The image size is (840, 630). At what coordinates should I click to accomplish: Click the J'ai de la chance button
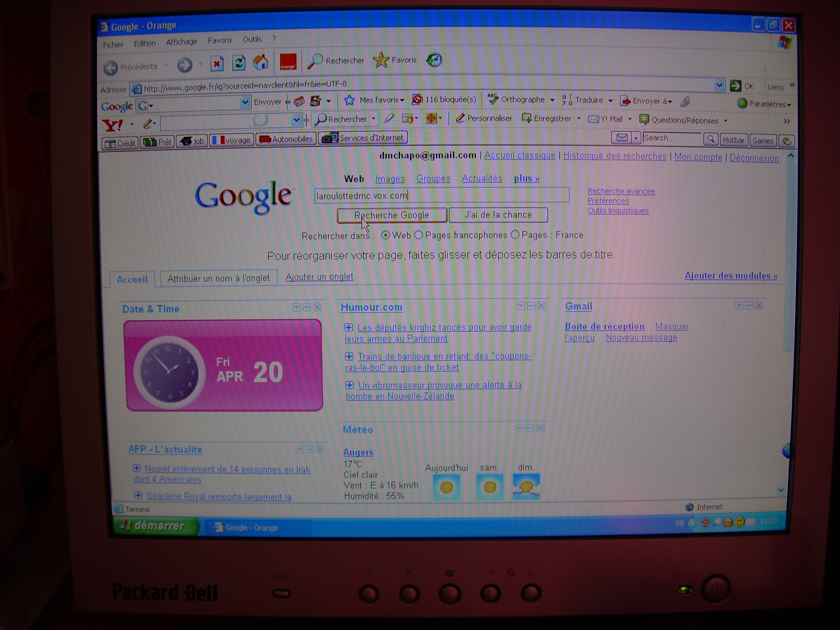pos(498,215)
